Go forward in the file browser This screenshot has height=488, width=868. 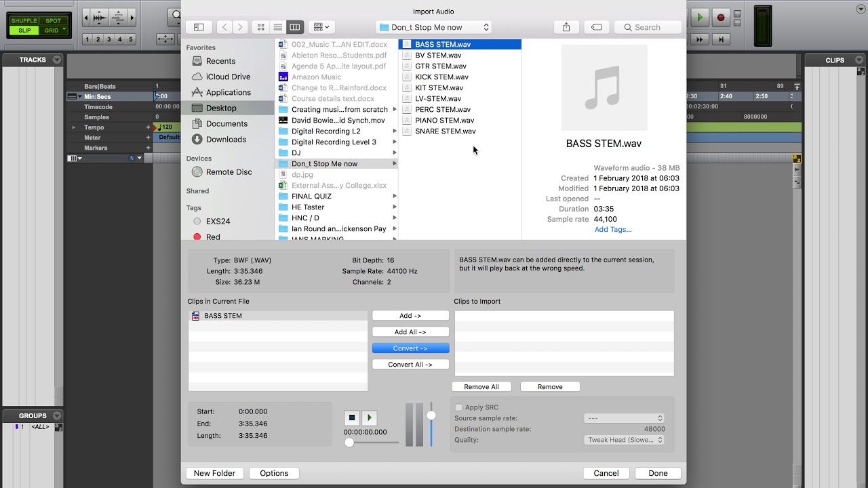point(240,27)
